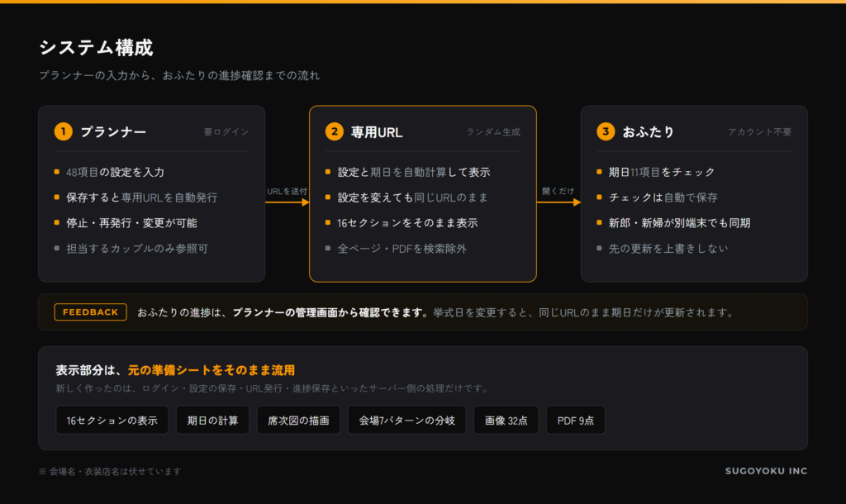Image resolution: width=846 pixels, height=504 pixels.
Task: Click orange text 元の準備シートをそのまま流用
Action: click(x=211, y=370)
